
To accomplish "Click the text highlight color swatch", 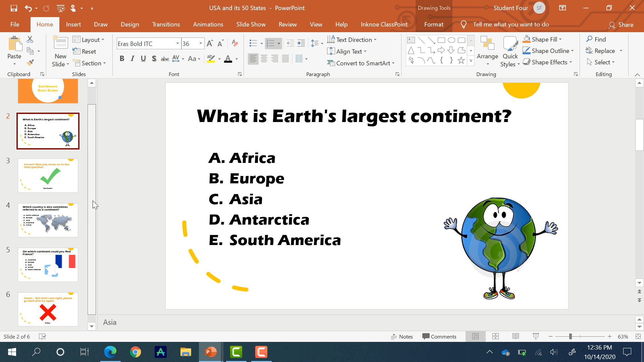I will (x=211, y=63).
